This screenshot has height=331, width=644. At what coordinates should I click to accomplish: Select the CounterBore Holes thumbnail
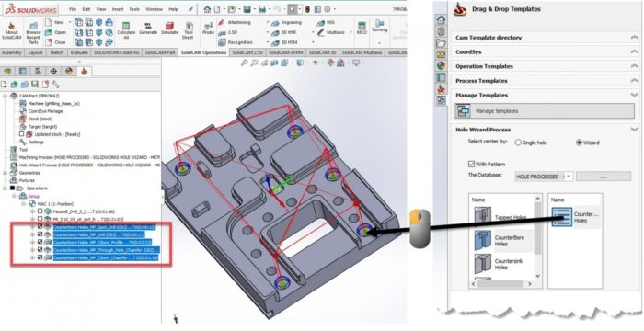[483, 240]
